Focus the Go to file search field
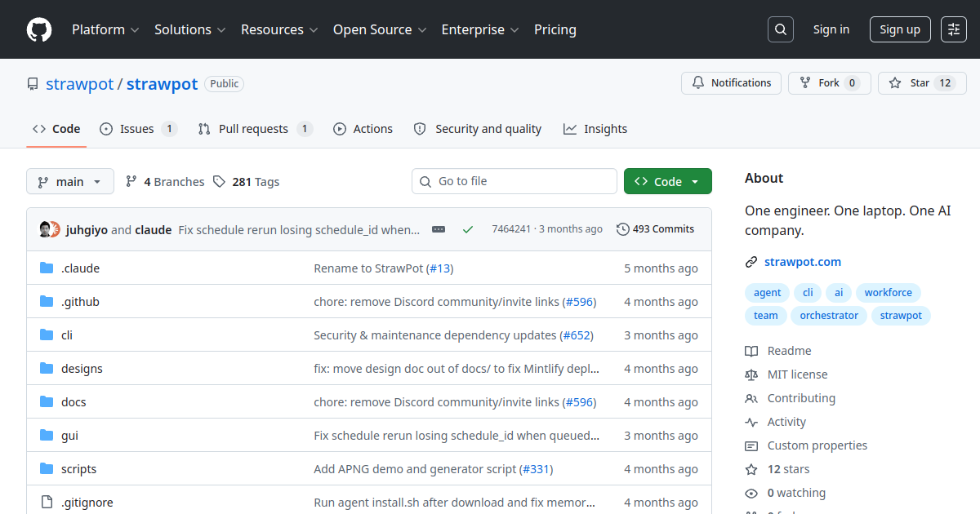This screenshot has height=514, width=980. pos(514,181)
